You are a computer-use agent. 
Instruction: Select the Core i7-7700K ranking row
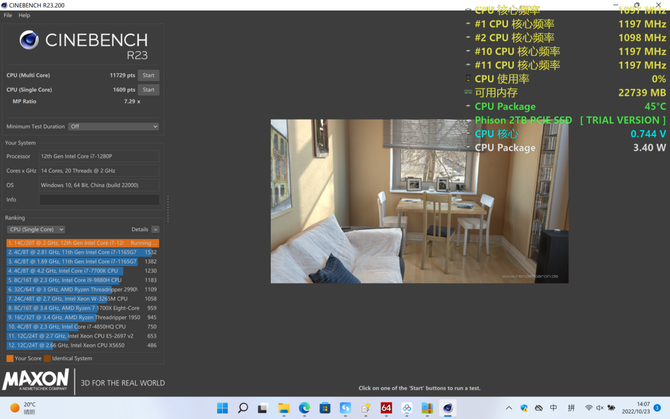click(82, 271)
